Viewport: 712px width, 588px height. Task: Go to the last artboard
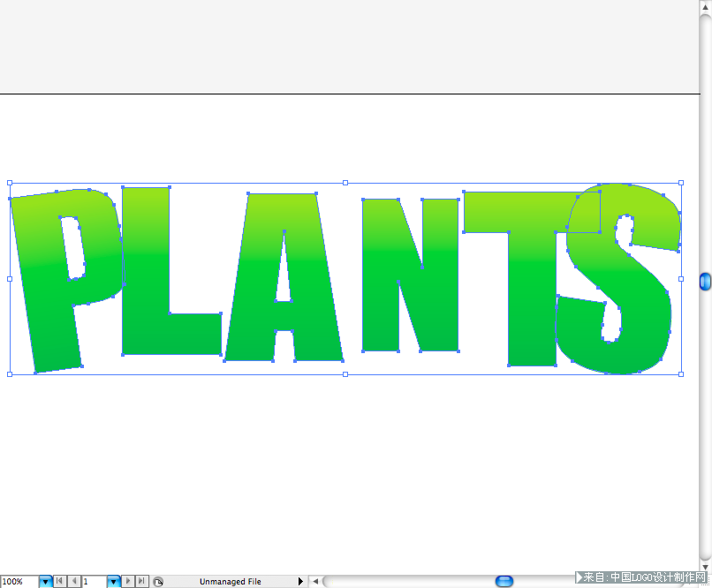click(x=142, y=581)
